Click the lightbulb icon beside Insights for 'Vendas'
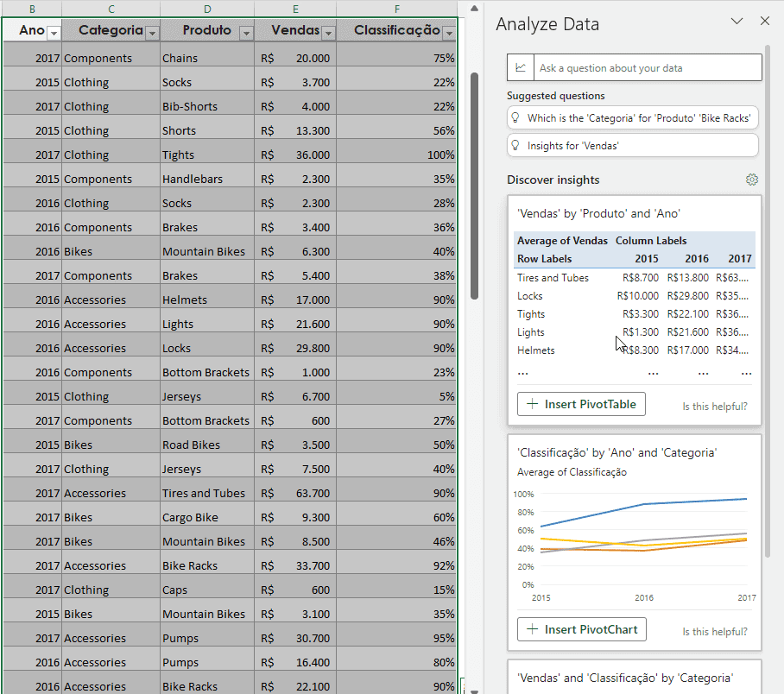 (516, 146)
